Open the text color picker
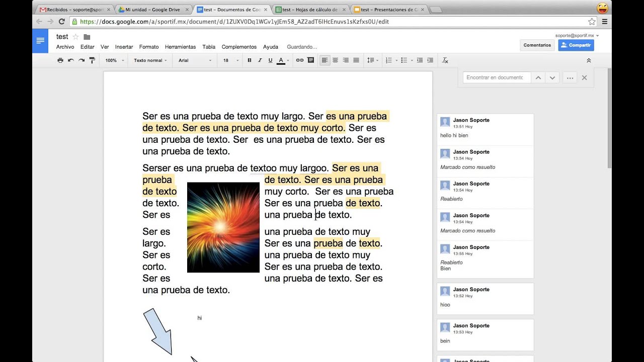 click(282, 60)
